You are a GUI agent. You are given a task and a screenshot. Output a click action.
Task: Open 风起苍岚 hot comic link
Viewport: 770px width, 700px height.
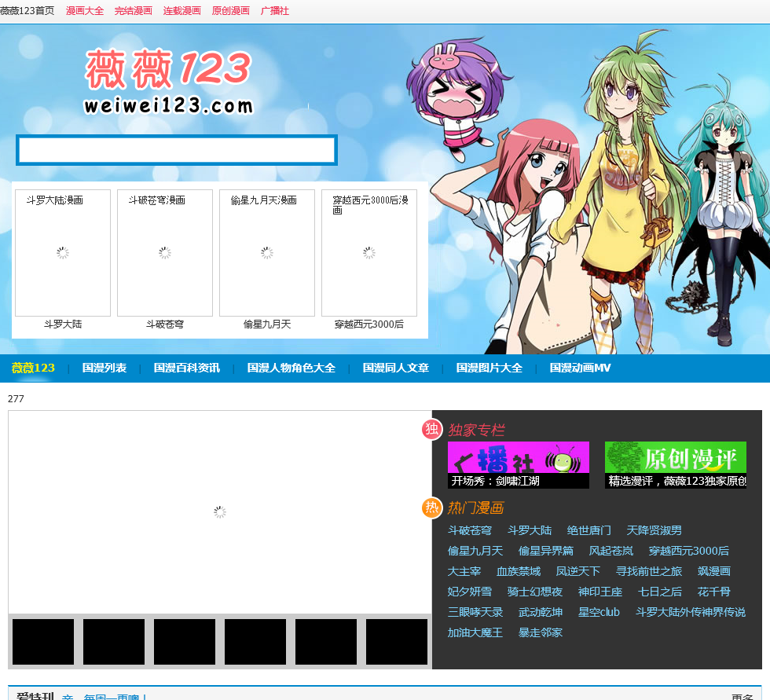click(611, 551)
